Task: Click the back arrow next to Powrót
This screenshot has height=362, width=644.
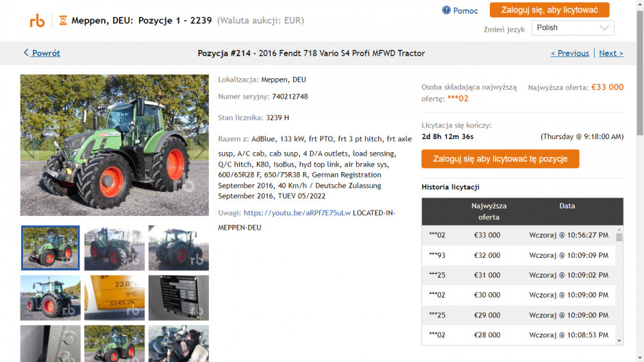Action: [x=26, y=53]
